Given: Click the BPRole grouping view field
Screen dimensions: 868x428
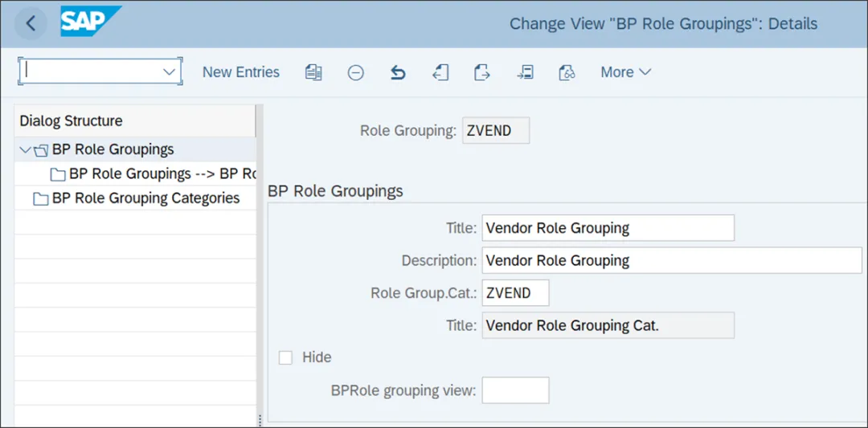Looking at the screenshot, I should (x=515, y=390).
